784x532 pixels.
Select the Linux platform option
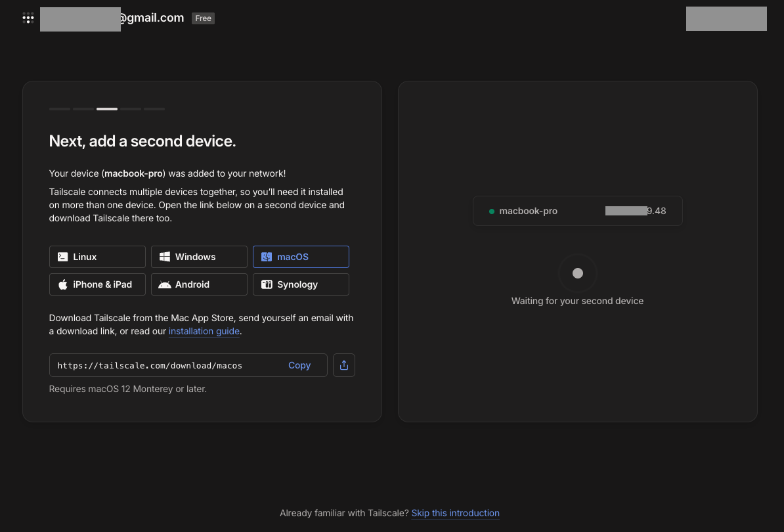[x=97, y=257]
